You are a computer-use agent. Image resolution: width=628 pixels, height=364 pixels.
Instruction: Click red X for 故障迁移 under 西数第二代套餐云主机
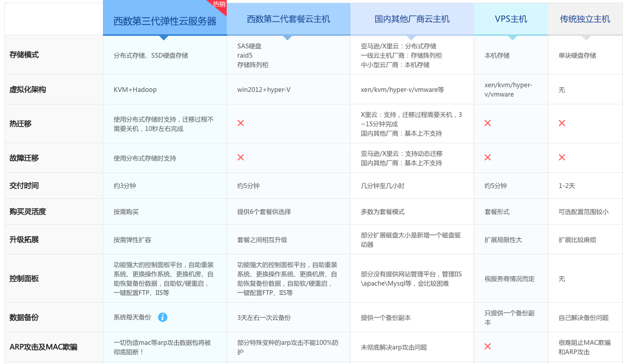point(241,157)
